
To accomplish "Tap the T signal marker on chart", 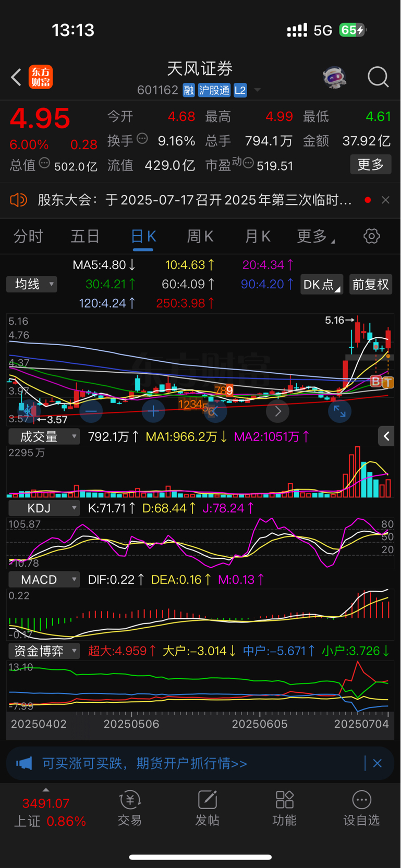I will pyautogui.click(x=387, y=382).
